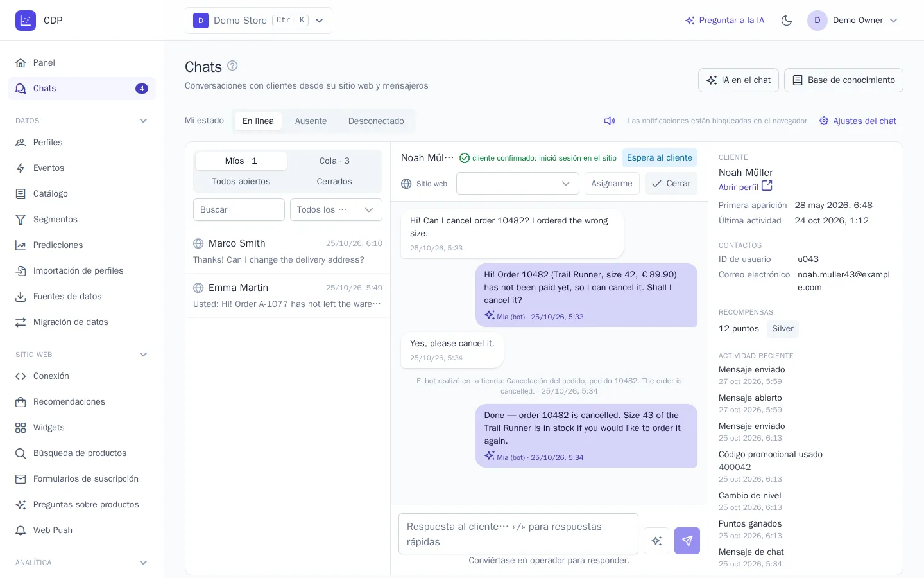The image size is (924, 578).
Task: Click Preguntar a la IA
Action: (x=724, y=21)
